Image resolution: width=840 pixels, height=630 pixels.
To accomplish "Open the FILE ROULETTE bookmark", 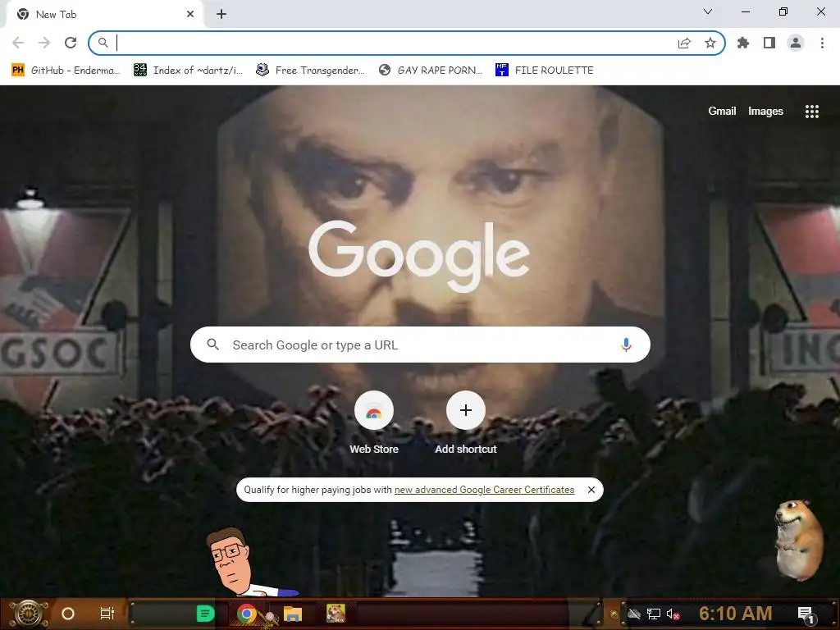I will [545, 71].
